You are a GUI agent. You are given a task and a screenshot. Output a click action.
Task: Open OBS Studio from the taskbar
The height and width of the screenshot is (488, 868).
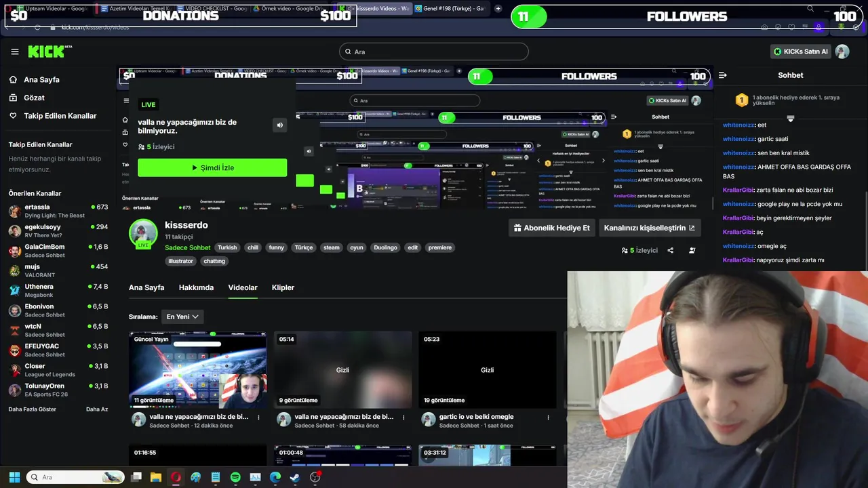point(315,477)
